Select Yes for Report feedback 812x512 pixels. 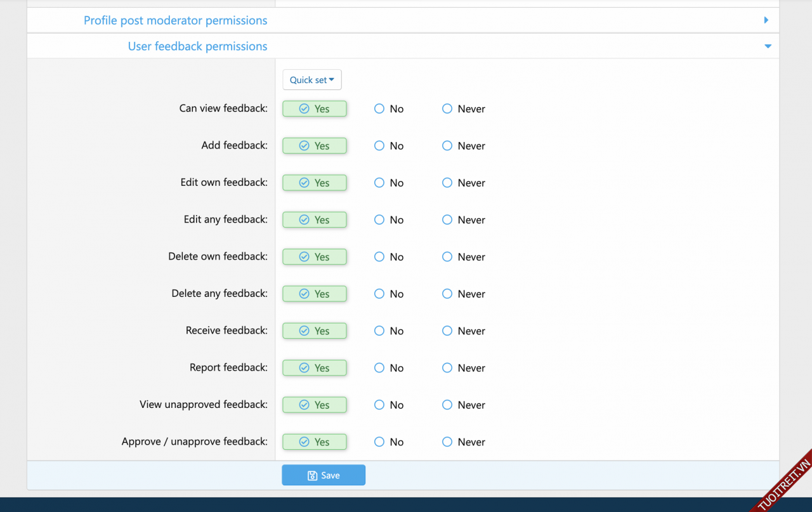[x=315, y=368]
